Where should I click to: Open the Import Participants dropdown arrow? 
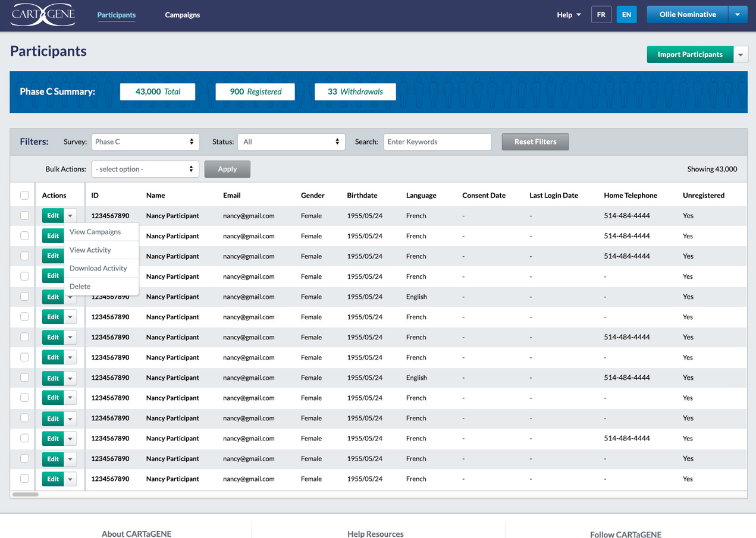pos(741,55)
